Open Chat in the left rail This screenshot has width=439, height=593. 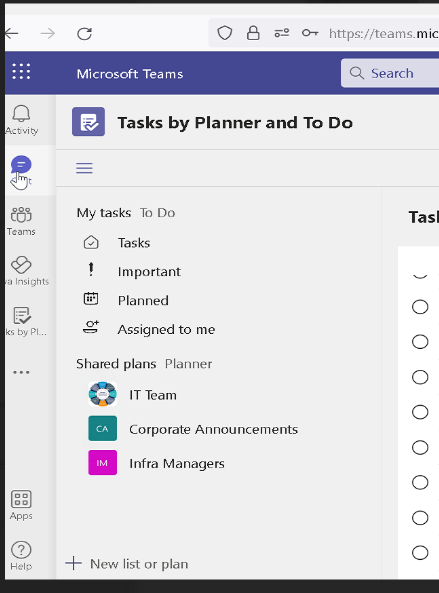coord(21,171)
